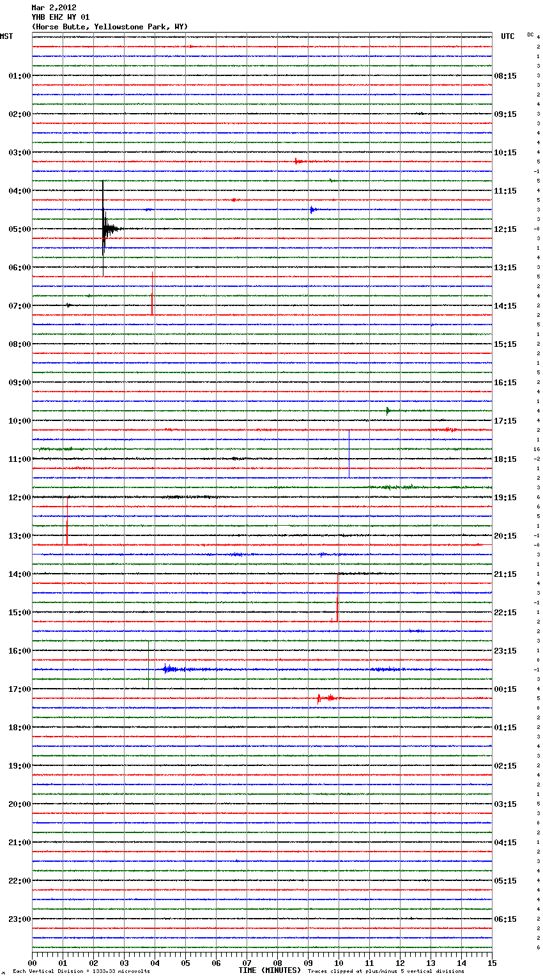The height and width of the screenshot is (980, 543).
Task: Click the '04:15' UTC time label
Action: [505, 843]
